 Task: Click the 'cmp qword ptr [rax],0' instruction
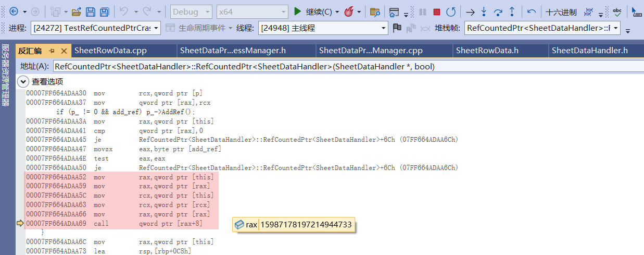coord(148,131)
